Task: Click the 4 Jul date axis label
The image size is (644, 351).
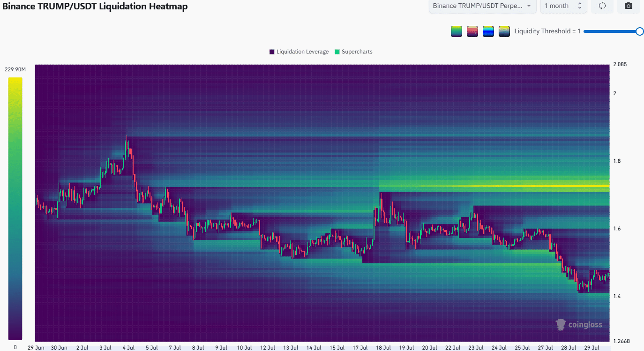Action: coord(128,348)
